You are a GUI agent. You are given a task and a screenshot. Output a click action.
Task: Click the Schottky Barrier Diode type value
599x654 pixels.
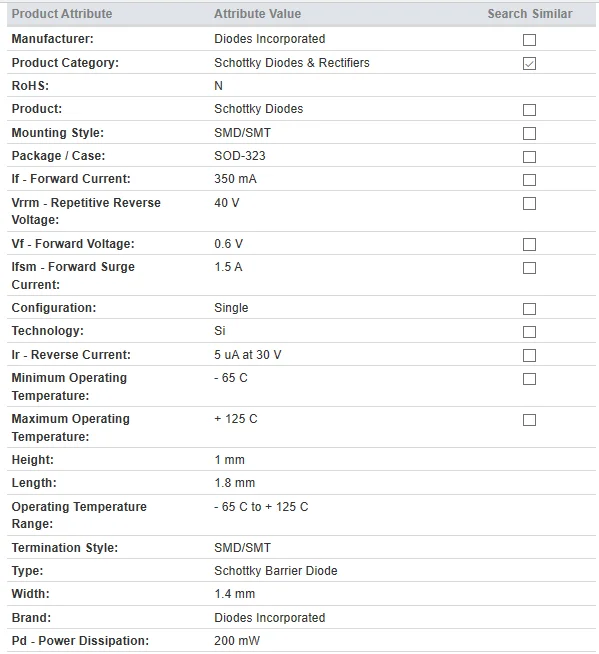(276, 571)
